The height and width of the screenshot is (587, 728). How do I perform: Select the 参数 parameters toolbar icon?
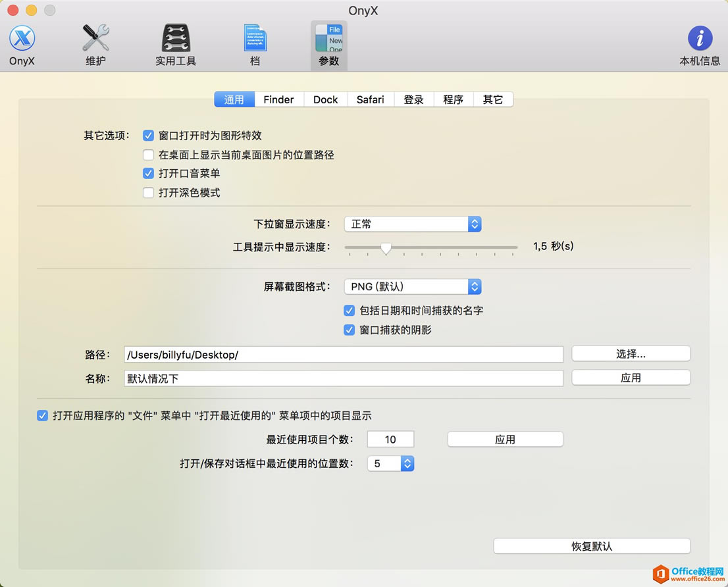(328, 45)
